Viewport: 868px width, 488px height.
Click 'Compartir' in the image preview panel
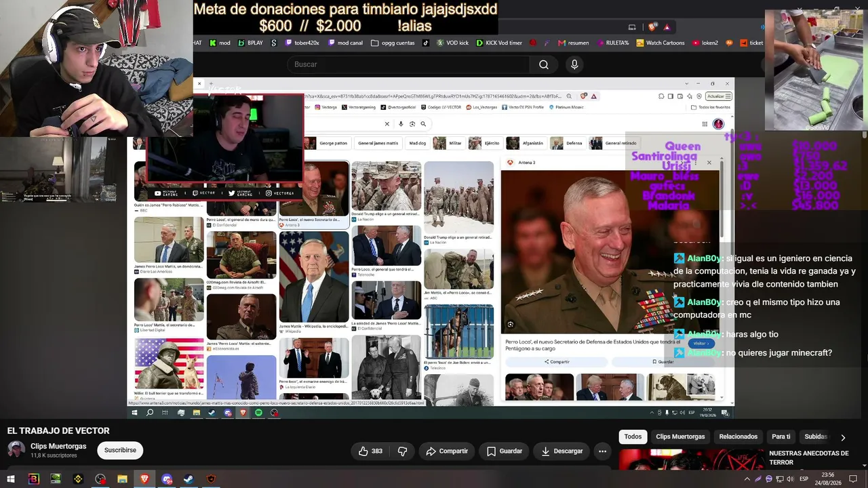pos(556,362)
